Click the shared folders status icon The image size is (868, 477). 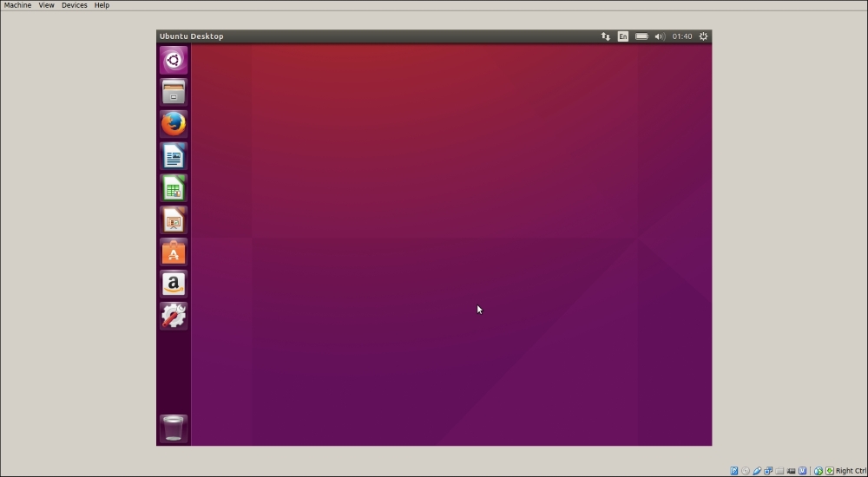click(x=779, y=471)
